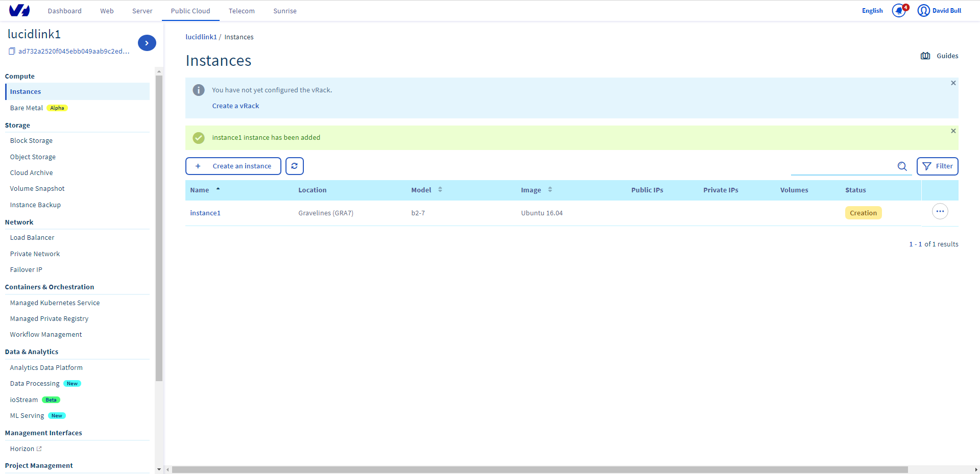Click the Creation status badge
Viewport: 980px width, 474px height.
pos(863,213)
